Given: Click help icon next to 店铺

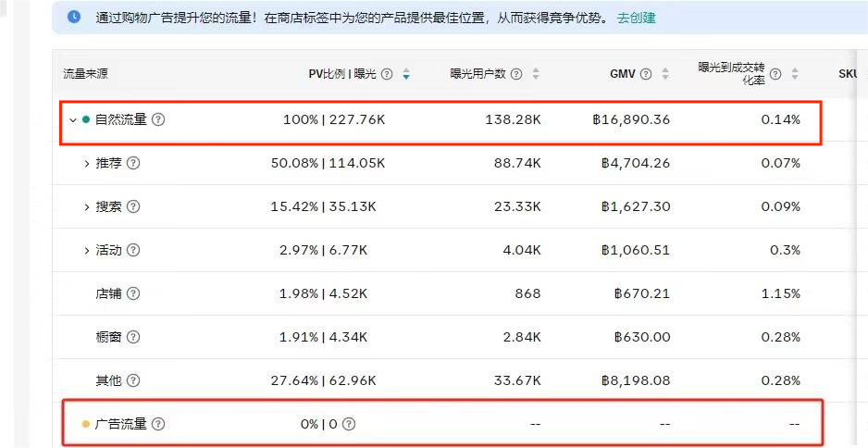Looking at the screenshot, I should 133,293.
